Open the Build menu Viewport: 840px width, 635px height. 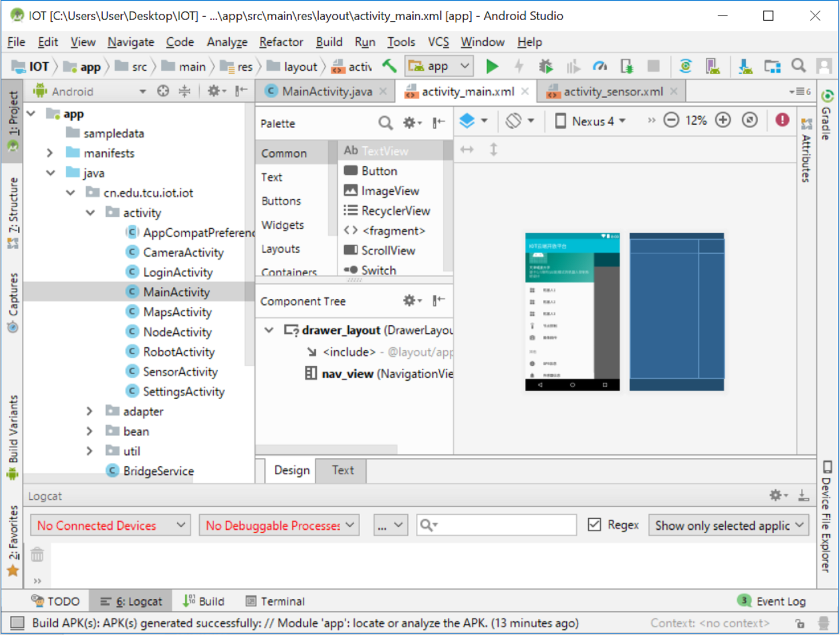[329, 42]
